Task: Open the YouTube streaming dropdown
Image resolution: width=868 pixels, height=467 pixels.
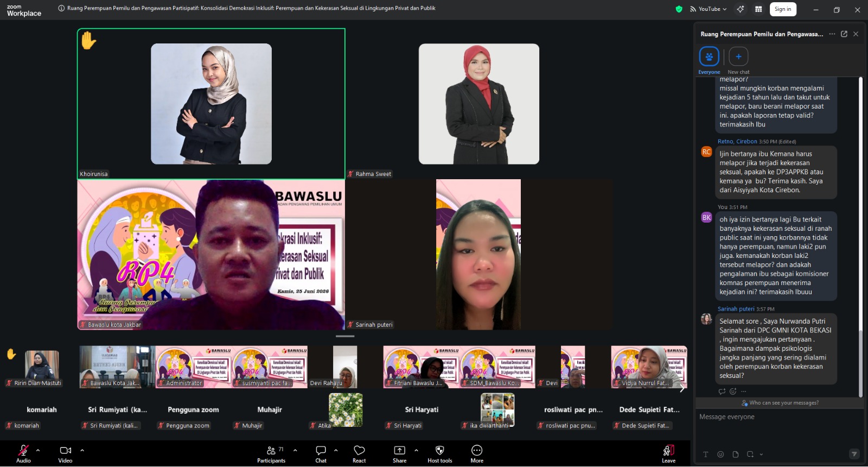Action: coord(709,9)
